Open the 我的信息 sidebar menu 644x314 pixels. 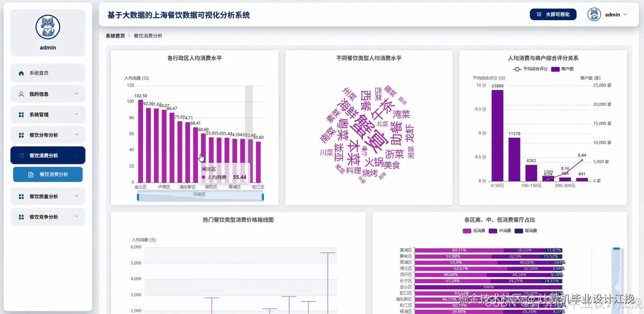click(x=48, y=94)
